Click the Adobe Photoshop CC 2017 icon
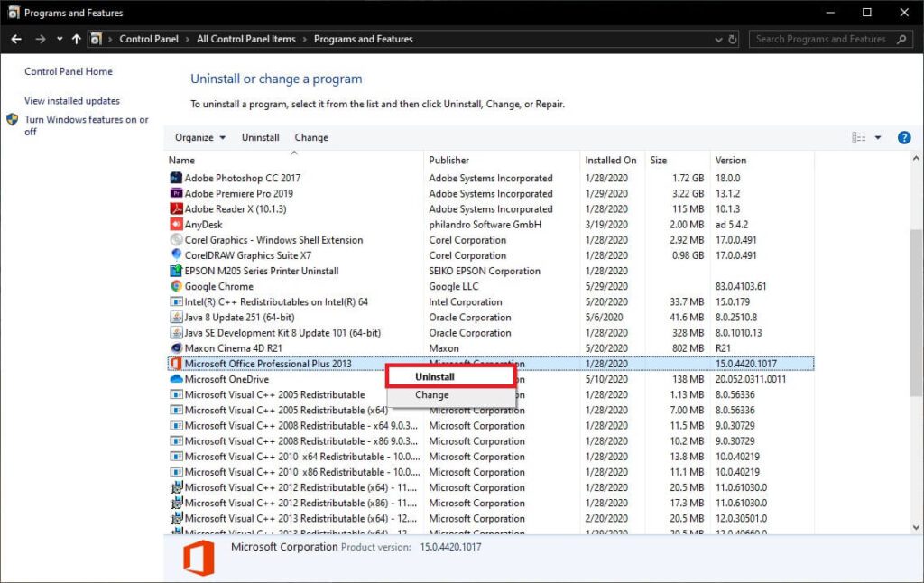Image resolution: width=924 pixels, height=583 pixels. pos(175,178)
